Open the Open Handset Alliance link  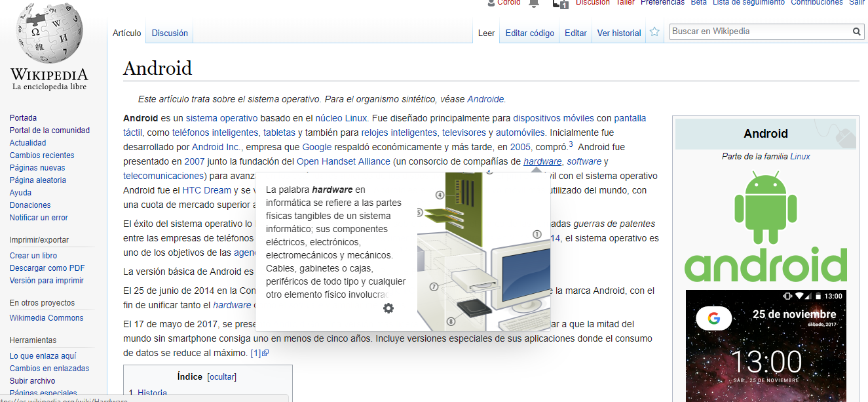click(x=343, y=161)
